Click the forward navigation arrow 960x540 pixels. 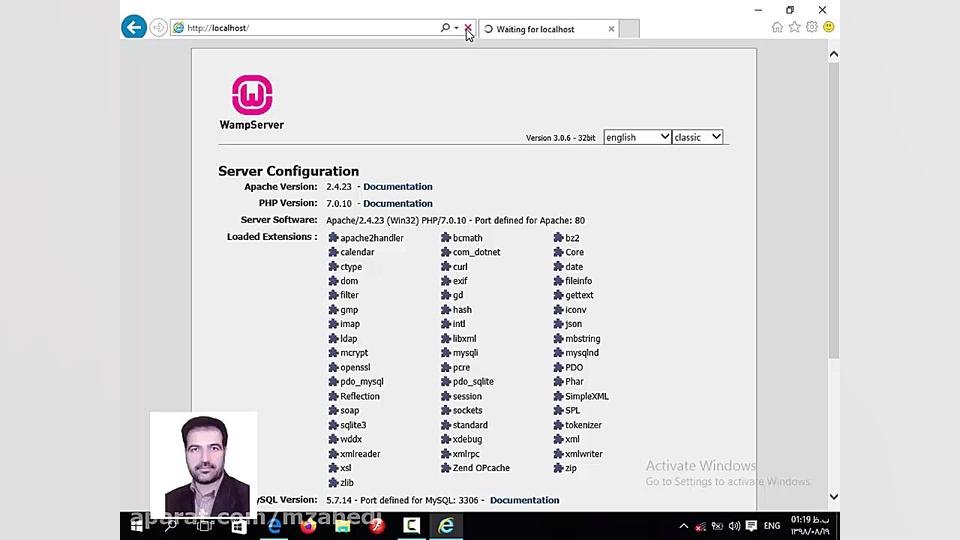point(158,28)
